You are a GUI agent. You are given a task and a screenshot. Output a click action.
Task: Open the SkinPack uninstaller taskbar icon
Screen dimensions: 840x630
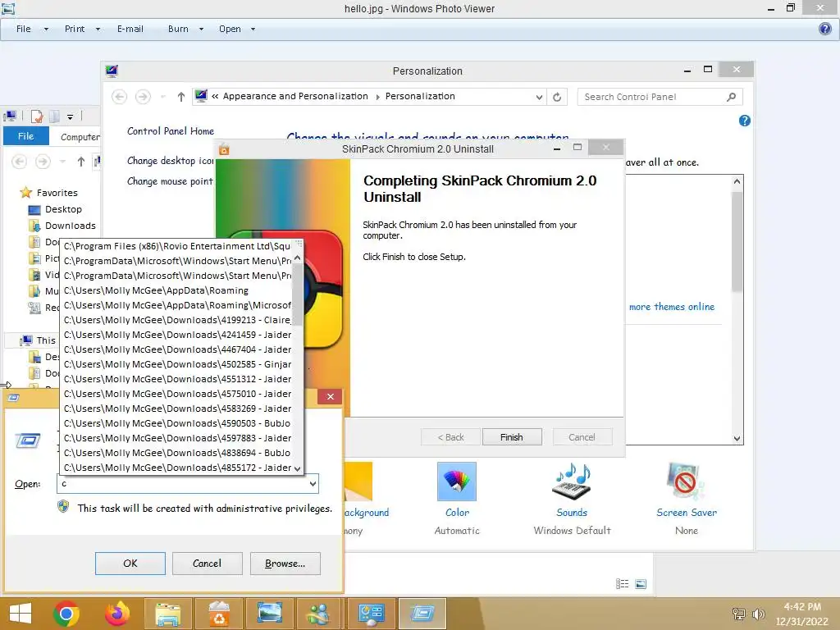(x=218, y=614)
